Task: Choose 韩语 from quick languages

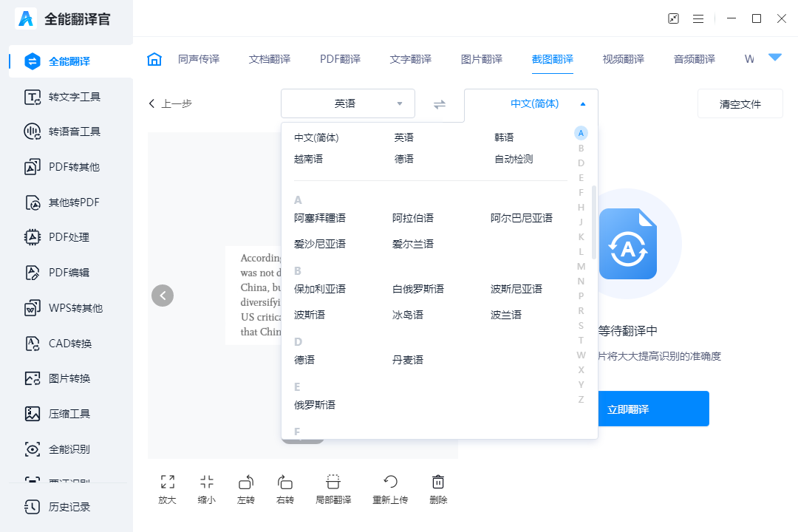Action: (504, 137)
